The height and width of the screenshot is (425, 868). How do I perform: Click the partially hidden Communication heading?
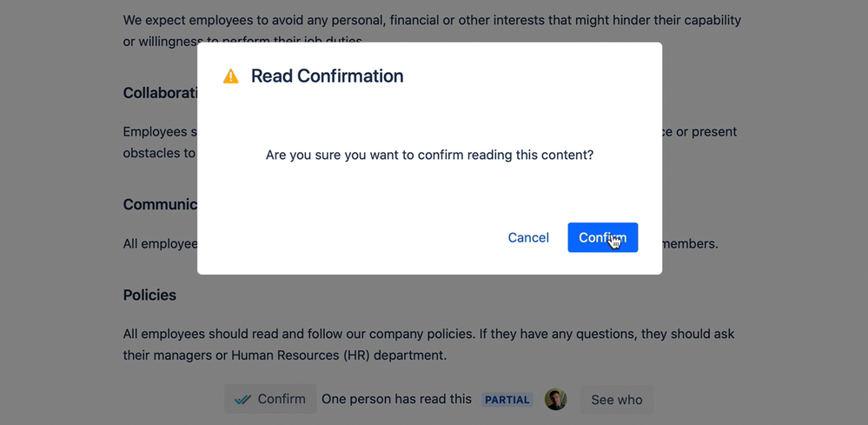pyautogui.click(x=160, y=205)
